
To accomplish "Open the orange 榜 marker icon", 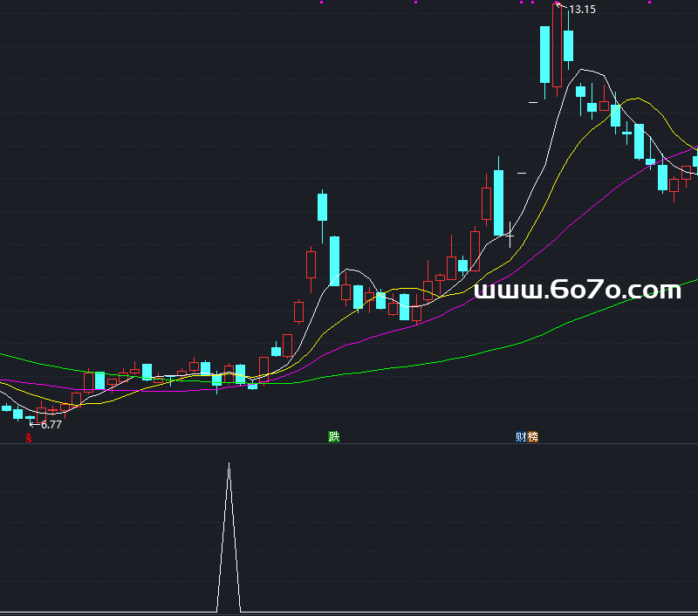I will point(532,437).
